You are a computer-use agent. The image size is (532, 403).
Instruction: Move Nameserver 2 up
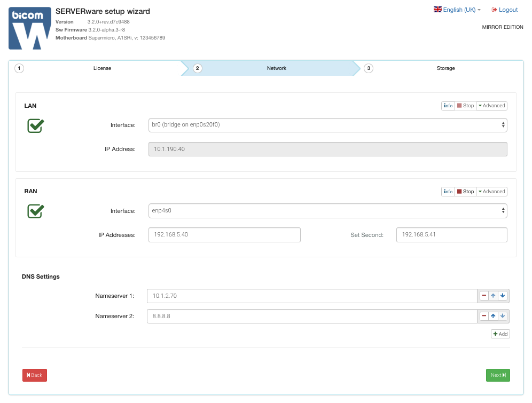pyautogui.click(x=493, y=316)
